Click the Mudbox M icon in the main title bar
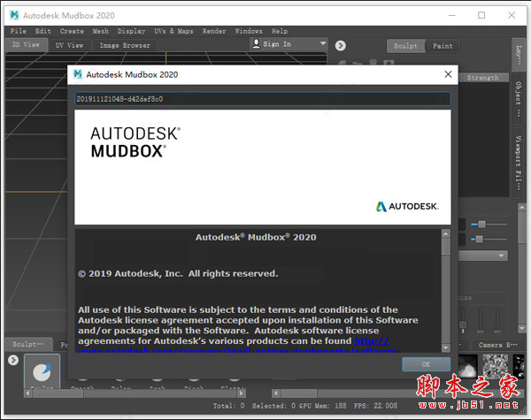 (14, 15)
